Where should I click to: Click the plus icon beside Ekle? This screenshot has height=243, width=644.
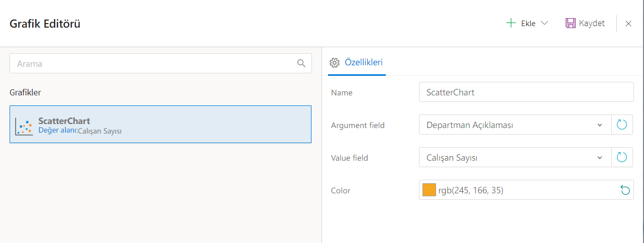point(511,23)
